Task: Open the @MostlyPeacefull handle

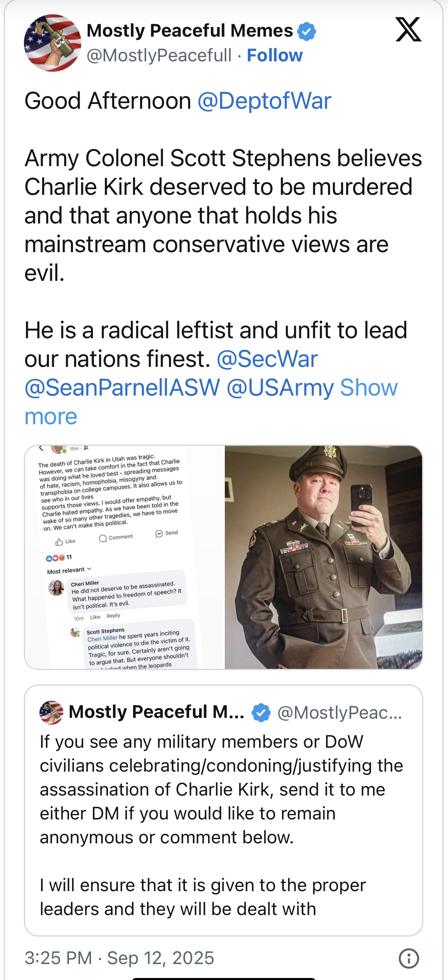Action: [x=159, y=55]
